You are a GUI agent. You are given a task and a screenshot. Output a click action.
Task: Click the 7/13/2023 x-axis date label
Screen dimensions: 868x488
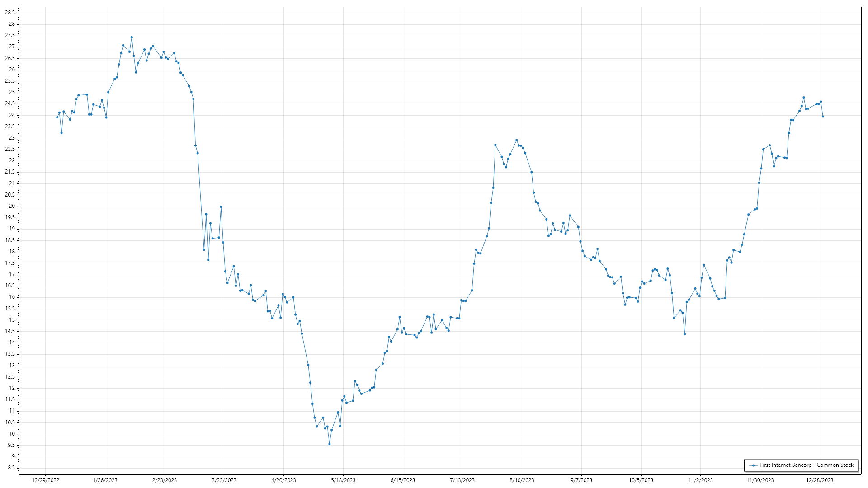(x=462, y=480)
